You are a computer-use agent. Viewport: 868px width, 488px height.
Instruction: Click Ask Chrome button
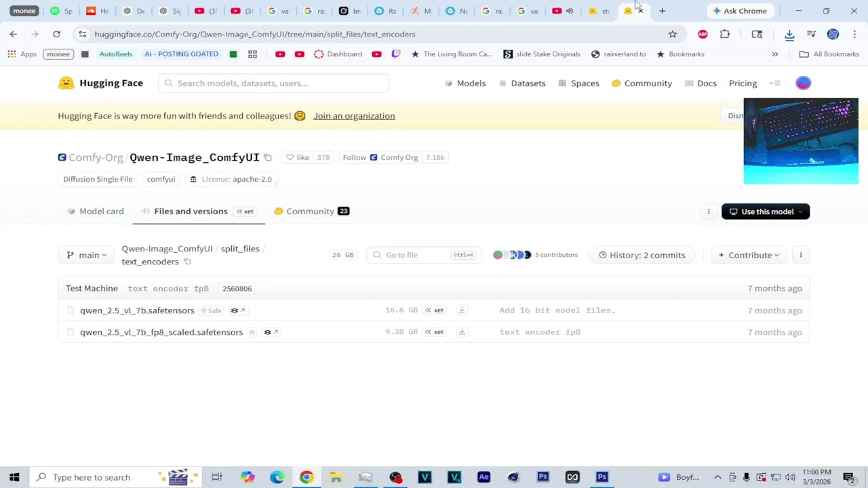click(x=738, y=11)
